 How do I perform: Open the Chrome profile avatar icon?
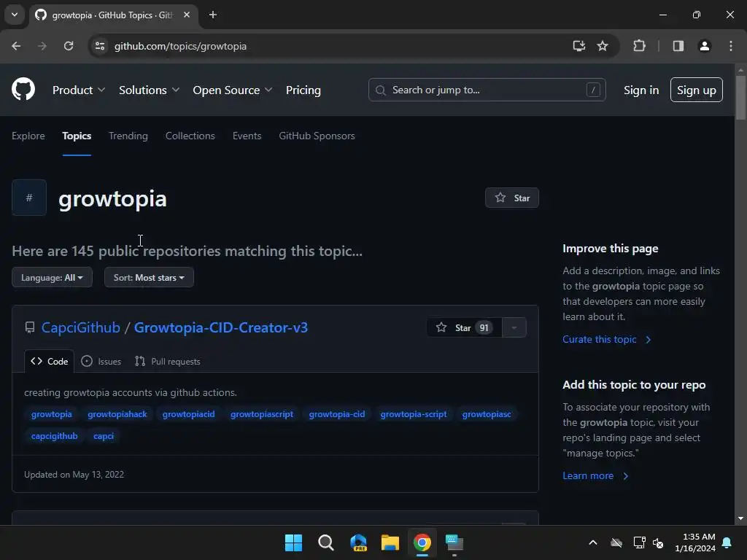(704, 46)
